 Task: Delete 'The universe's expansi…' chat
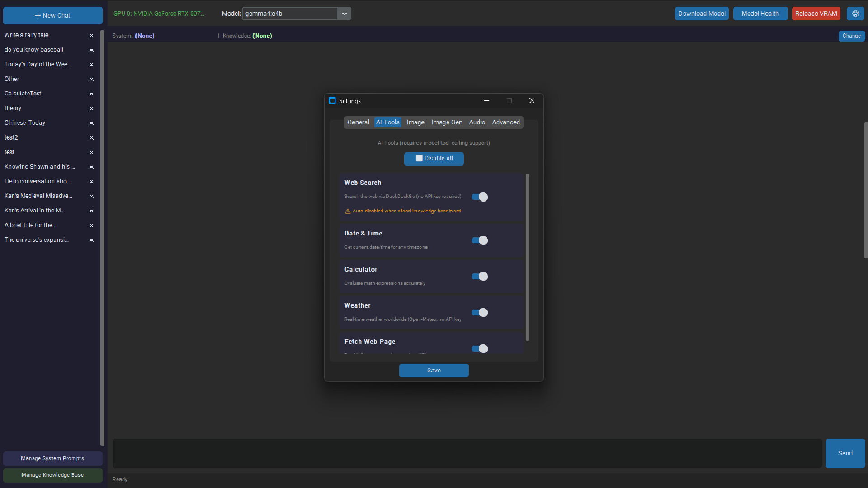click(x=91, y=240)
